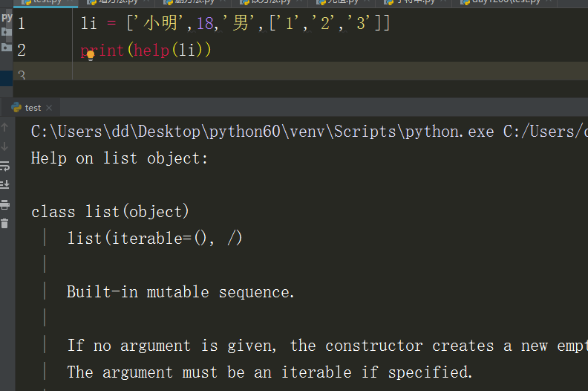The image size is (588, 391).
Task: Click the 'print' keyword on line 2
Action: click(x=102, y=51)
